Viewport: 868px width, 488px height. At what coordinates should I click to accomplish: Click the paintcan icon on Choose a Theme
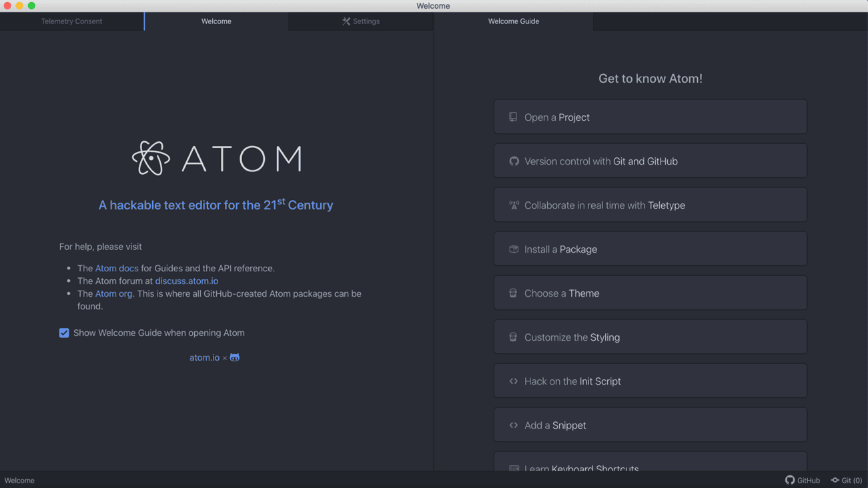pos(513,293)
